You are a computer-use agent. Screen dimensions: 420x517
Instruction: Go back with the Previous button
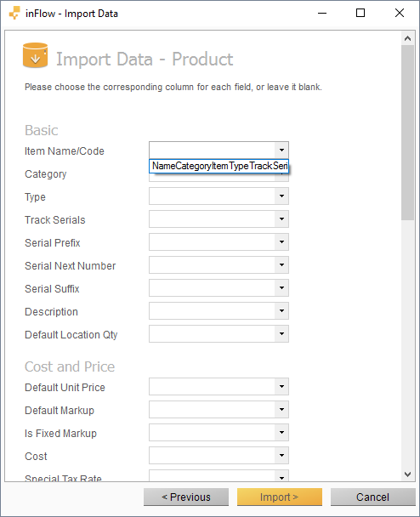tap(186, 497)
